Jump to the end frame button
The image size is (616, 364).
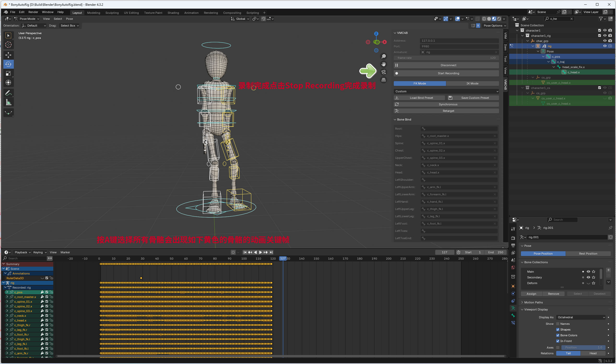click(x=271, y=252)
